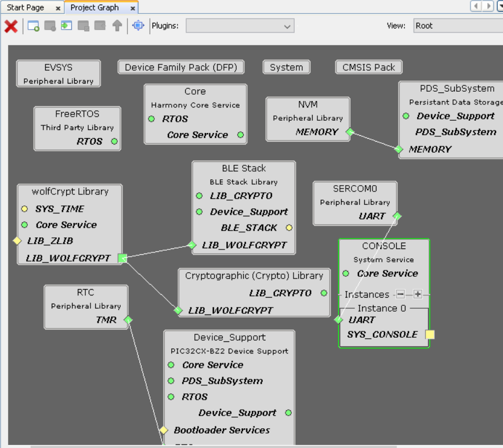Click yellow SYS_CONSOLE square connector
The width and height of the screenshot is (503, 448).
pos(429,334)
